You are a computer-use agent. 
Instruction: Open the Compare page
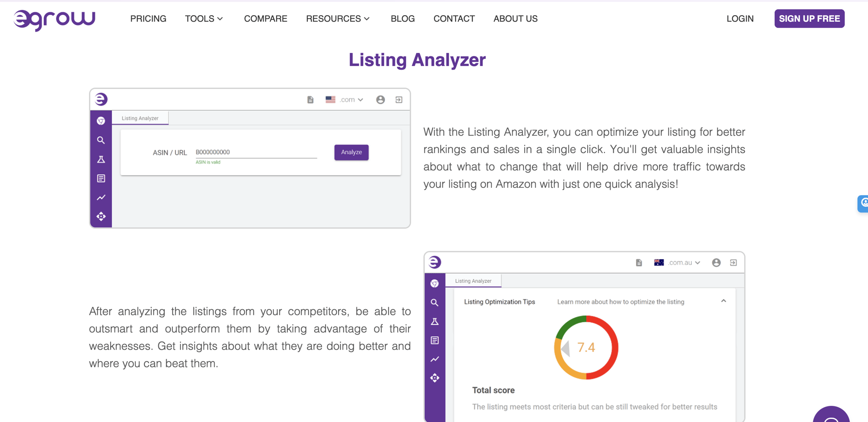point(266,19)
